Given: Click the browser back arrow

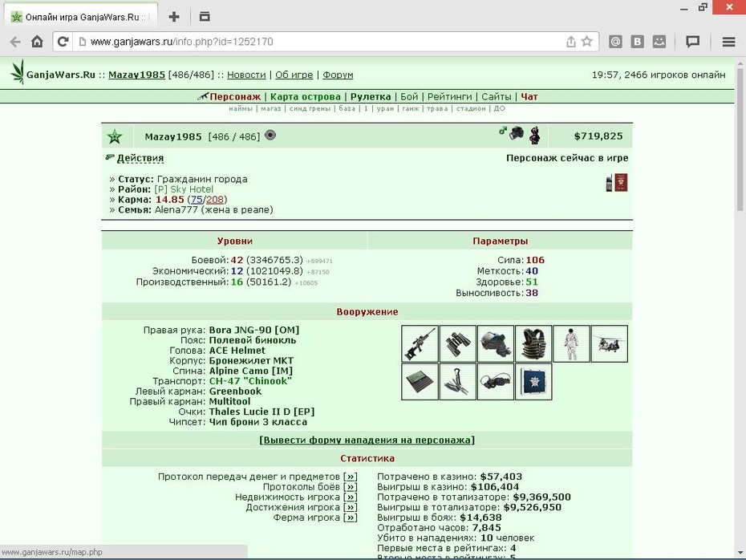Looking at the screenshot, I should click(x=15, y=42).
